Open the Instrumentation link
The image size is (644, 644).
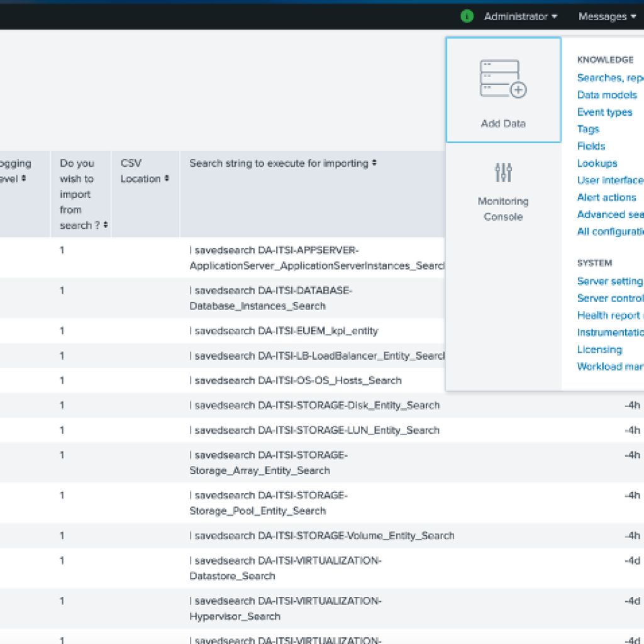[610, 332]
